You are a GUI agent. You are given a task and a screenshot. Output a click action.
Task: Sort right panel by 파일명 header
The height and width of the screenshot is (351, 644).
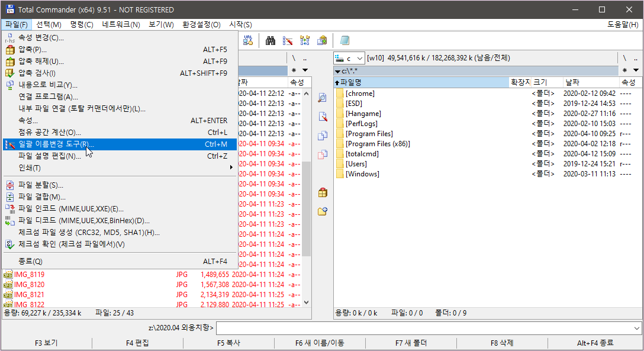[421, 82]
